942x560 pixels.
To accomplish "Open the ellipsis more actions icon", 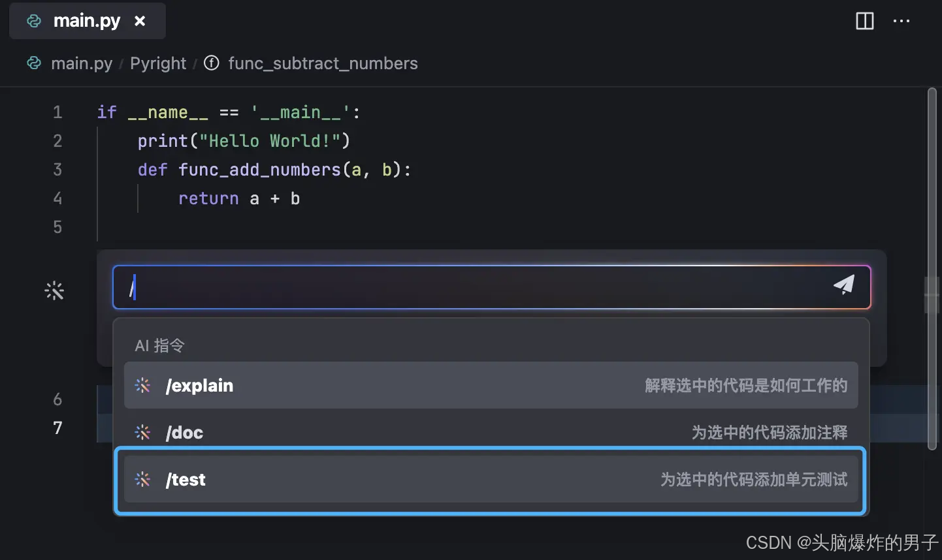I will click(901, 21).
